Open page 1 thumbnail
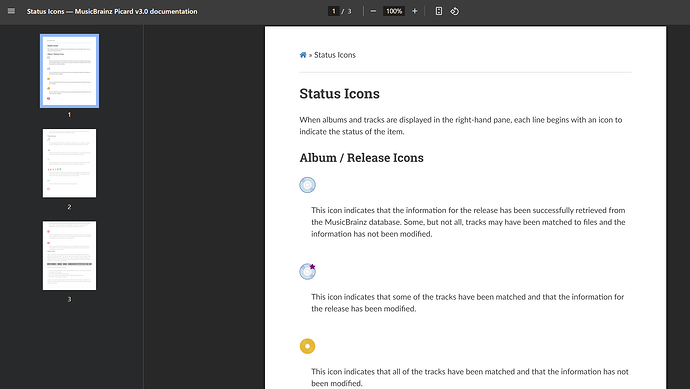Screen dimensions: 690x389 pyautogui.click(x=70, y=71)
